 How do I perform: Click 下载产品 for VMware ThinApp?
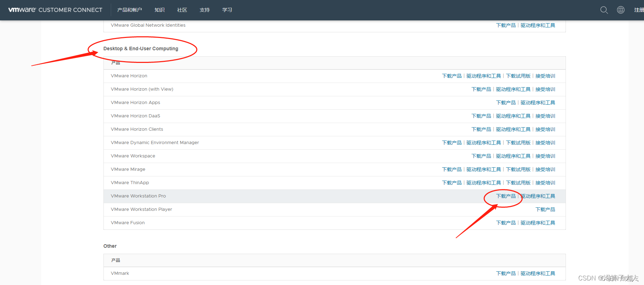coord(452,183)
